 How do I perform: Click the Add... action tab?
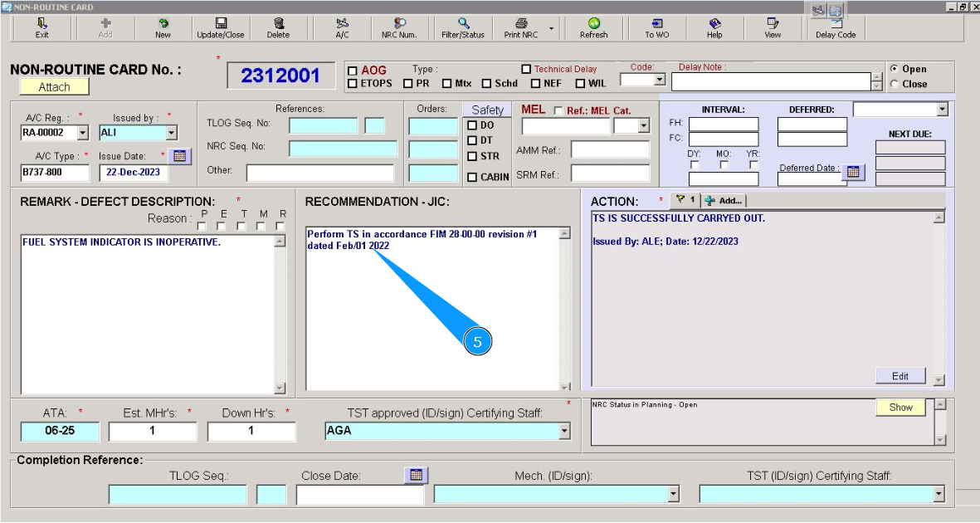723,201
